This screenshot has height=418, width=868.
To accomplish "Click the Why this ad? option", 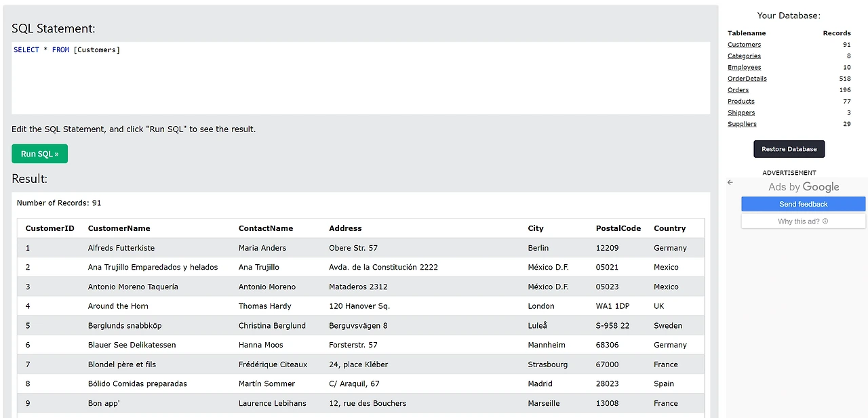I will click(x=803, y=222).
